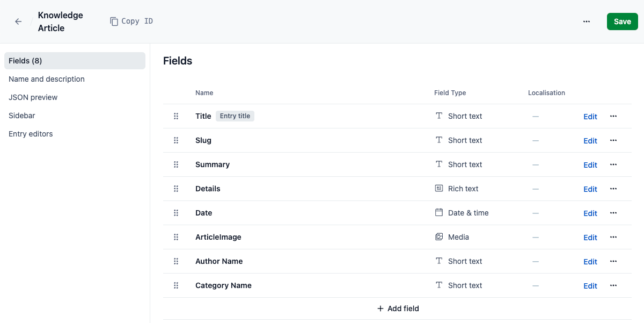Click drag handle for Category Name field
This screenshot has width=644, height=323.
pos(176,285)
